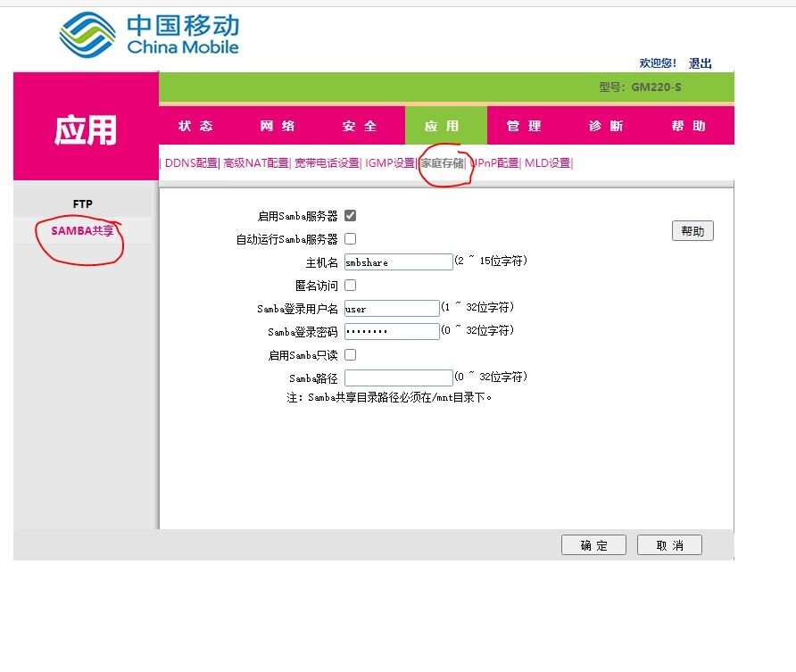The height and width of the screenshot is (672, 796).
Task: Click the 取消 button
Action: [669, 545]
